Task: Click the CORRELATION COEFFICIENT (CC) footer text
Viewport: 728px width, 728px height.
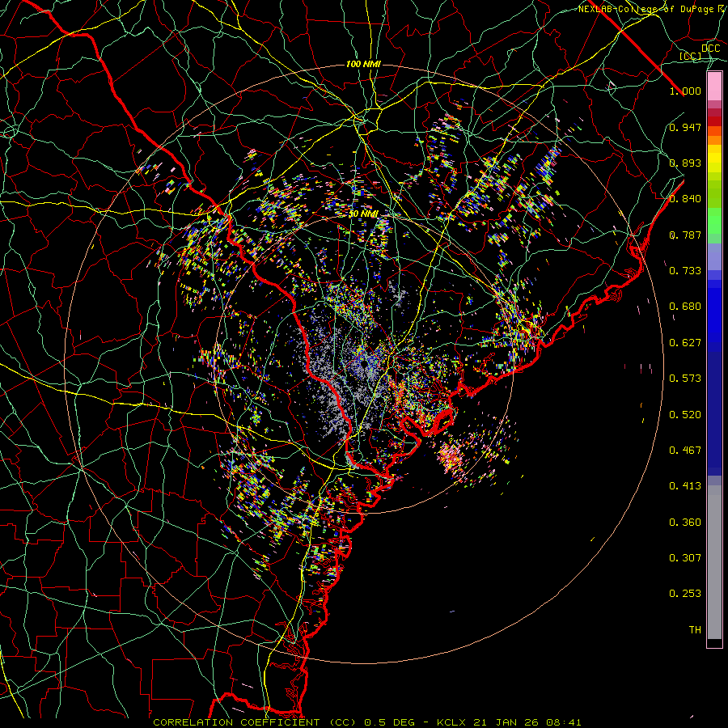Action: 255,722
